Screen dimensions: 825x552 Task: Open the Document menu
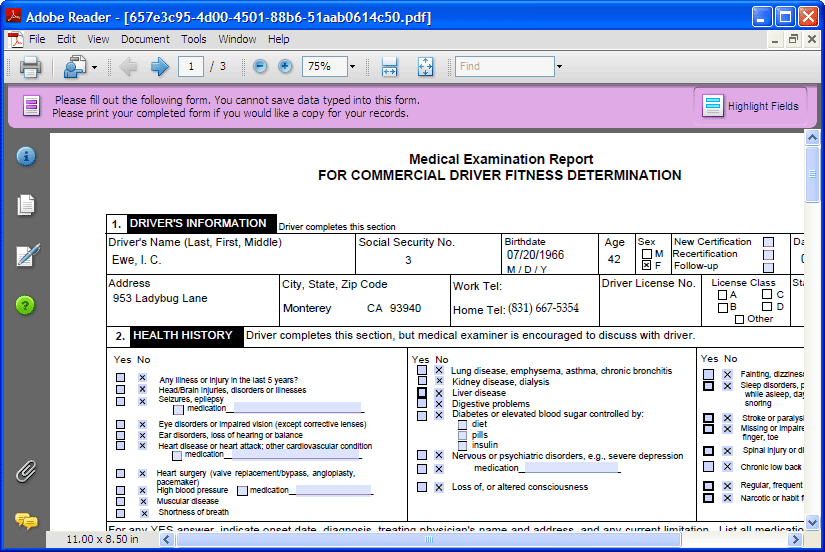click(145, 39)
